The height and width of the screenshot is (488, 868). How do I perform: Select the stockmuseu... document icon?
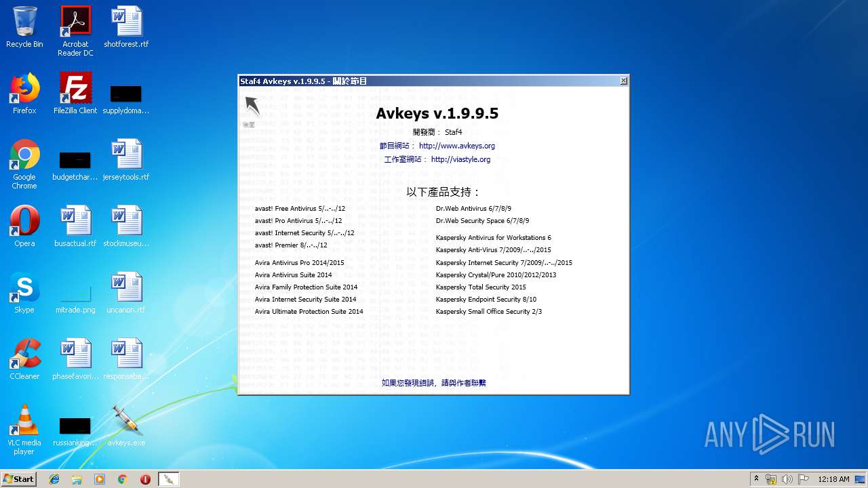126,226
